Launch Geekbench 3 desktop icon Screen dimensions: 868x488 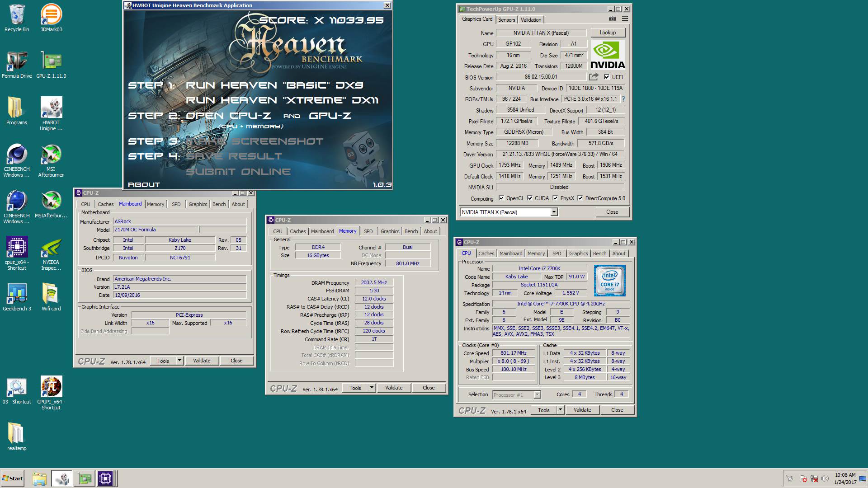click(17, 297)
